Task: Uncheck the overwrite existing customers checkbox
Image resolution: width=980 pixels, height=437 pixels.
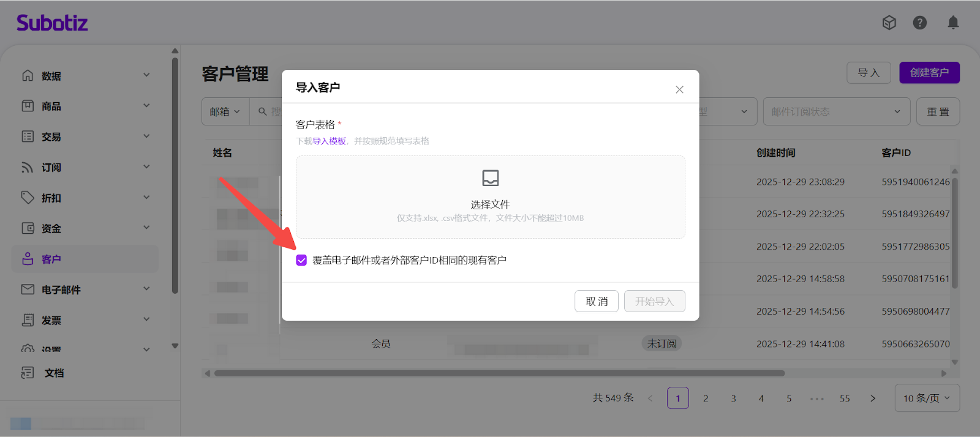Action: point(301,260)
